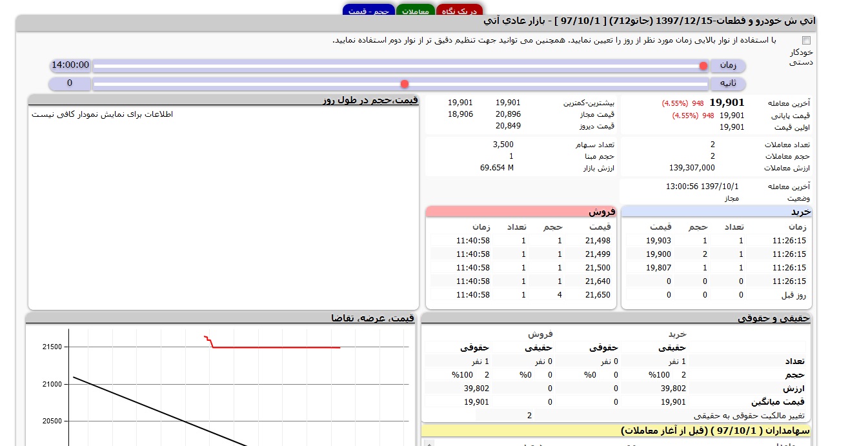Click the "ارزش معاملات" label
Image resolution: width=868 pixels, height=446 pixels.
(x=787, y=168)
